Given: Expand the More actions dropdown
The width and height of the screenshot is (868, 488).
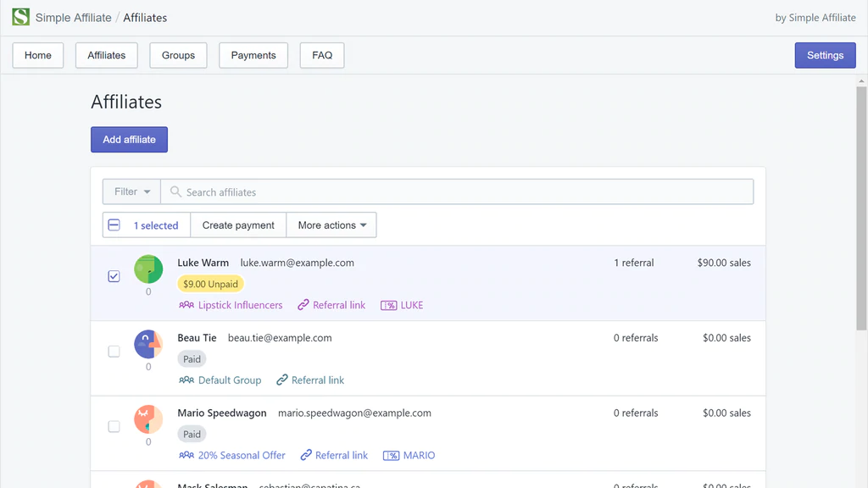Looking at the screenshot, I should (331, 225).
